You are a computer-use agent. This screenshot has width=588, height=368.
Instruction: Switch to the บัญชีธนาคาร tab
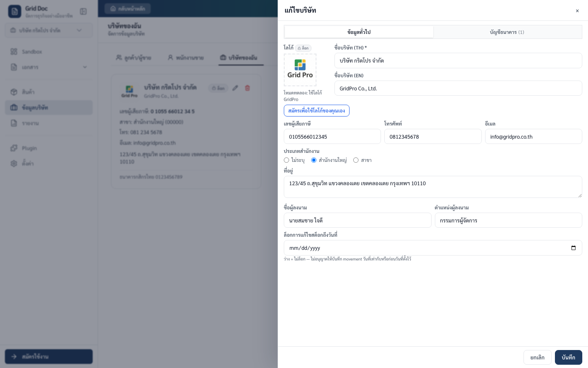tap(507, 32)
